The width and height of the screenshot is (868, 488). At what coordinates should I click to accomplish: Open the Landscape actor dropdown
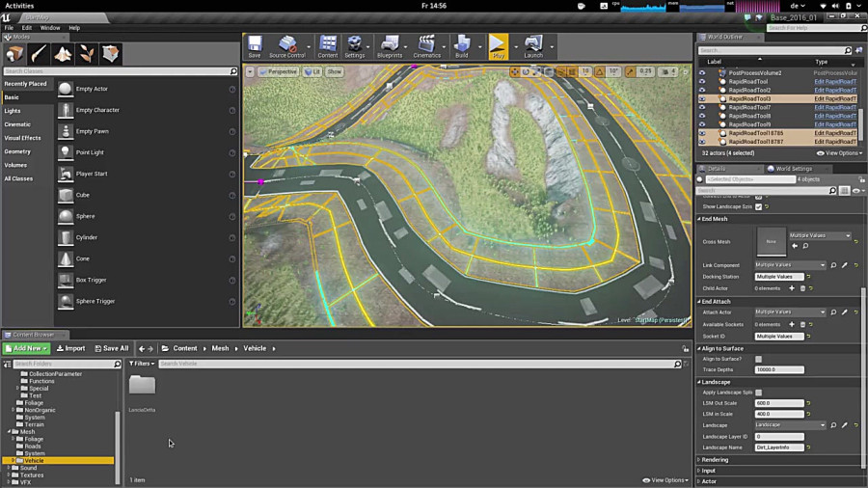[x=790, y=425]
